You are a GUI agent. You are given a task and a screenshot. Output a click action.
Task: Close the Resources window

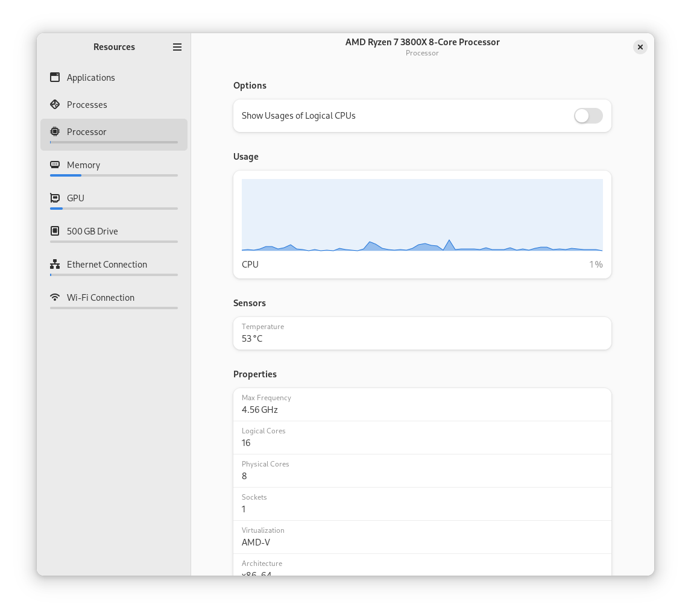coord(640,47)
